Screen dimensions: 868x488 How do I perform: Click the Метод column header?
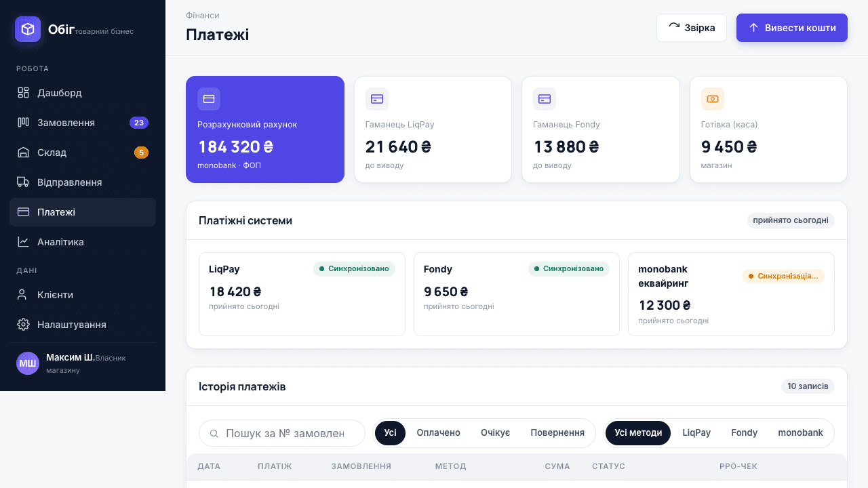pos(451,466)
